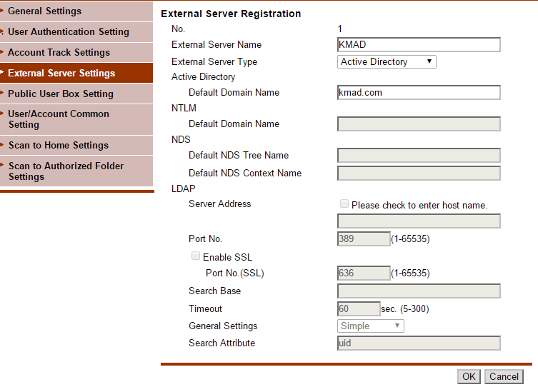Viewport: 538px width, 392px height.
Task: Open User/Account Common Setting
Action: (76, 119)
